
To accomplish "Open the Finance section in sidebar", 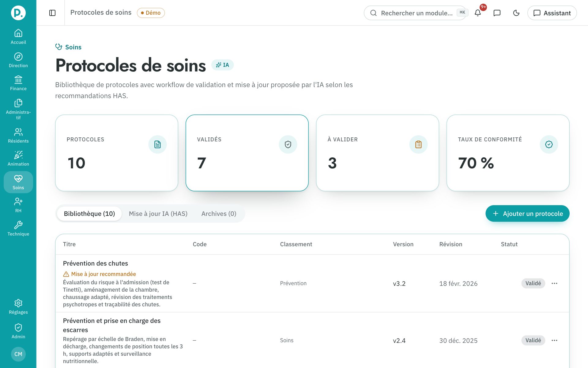I will click(18, 83).
